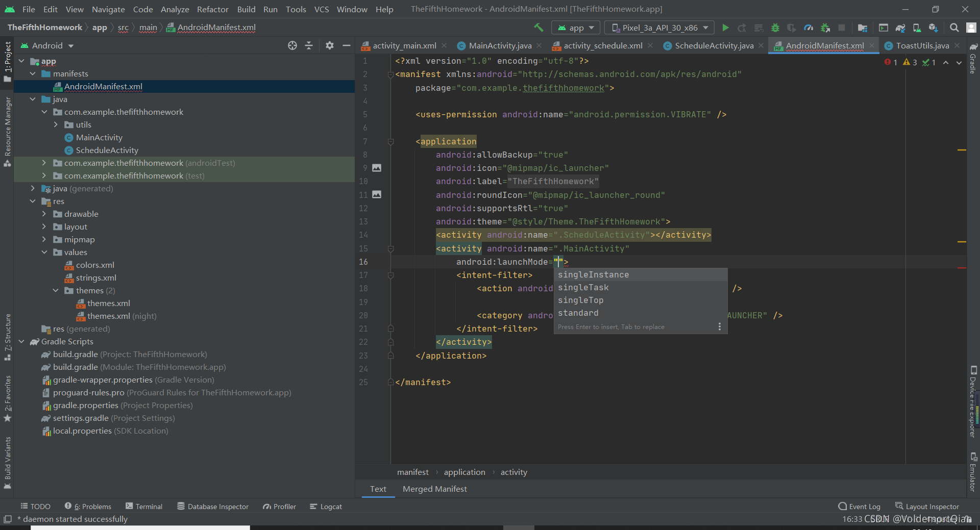This screenshot has height=530, width=980.
Task: Close the activity_main.xml tab
Action: pyautogui.click(x=444, y=45)
